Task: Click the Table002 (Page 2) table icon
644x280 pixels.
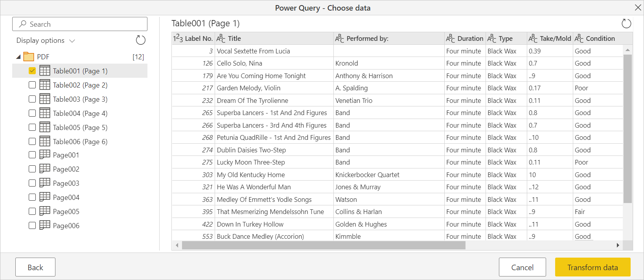Action: (45, 85)
